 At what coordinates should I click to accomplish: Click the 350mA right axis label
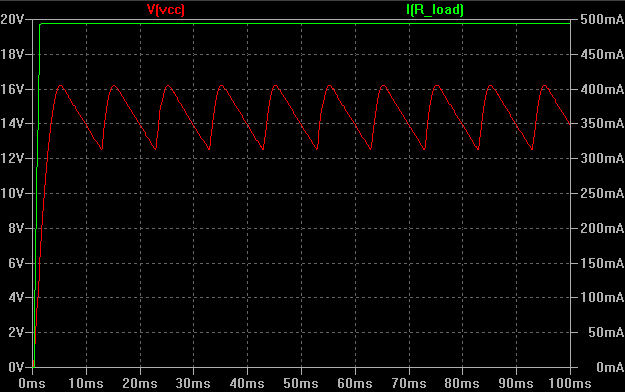coord(602,124)
